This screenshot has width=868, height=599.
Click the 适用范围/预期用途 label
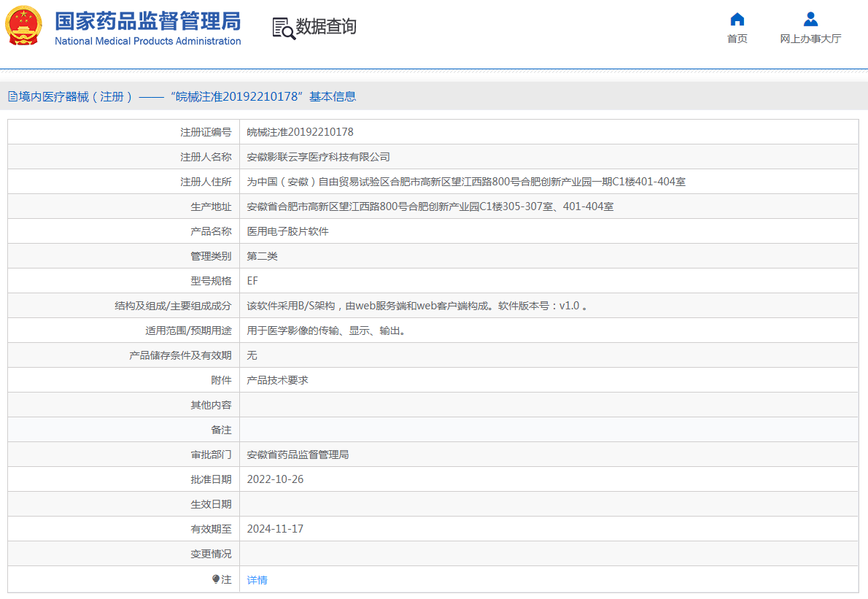[x=189, y=331]
